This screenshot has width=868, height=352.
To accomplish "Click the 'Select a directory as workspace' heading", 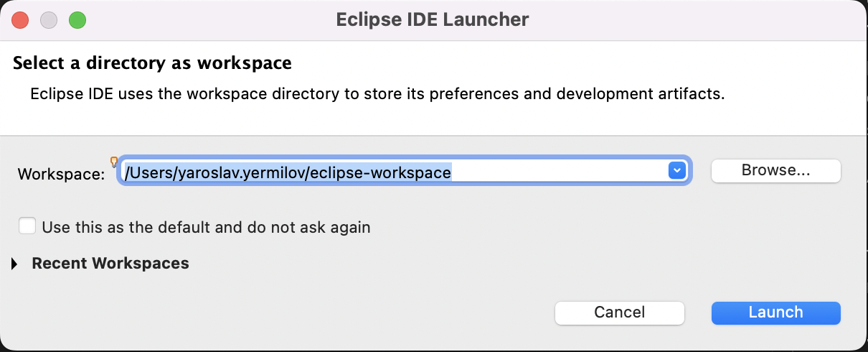I will pos(152,63).
